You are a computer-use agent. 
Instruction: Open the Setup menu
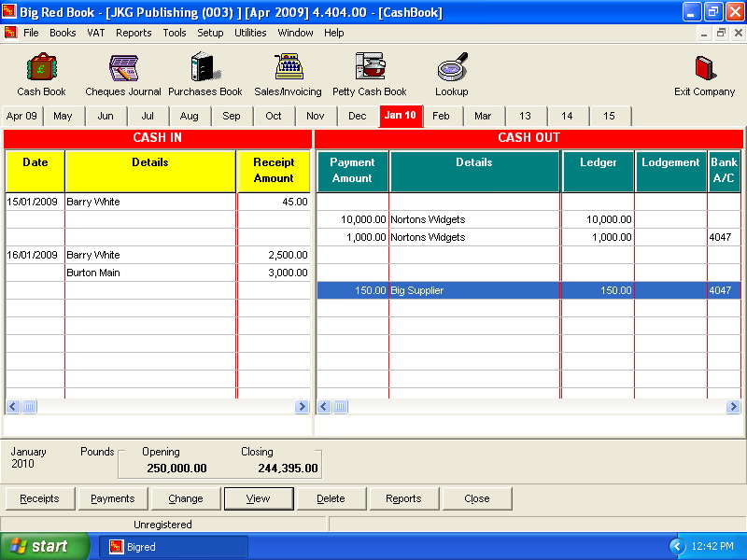coord(211,33)
